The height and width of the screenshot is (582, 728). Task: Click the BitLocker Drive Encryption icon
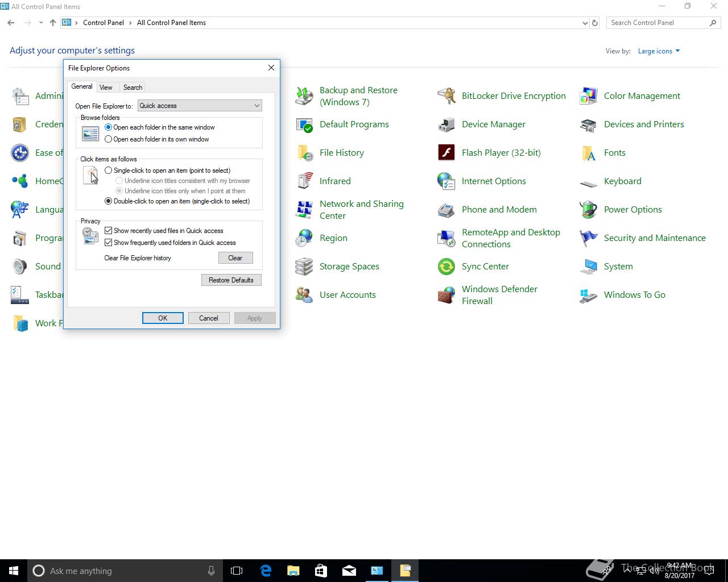tap(446, 96)
